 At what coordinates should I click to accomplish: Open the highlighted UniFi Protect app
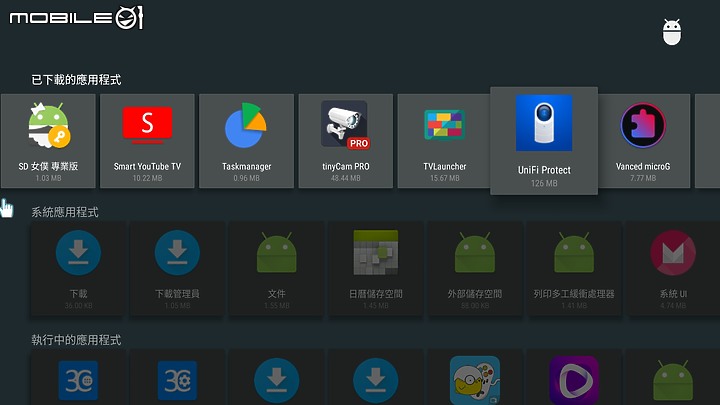click(544, 141)
